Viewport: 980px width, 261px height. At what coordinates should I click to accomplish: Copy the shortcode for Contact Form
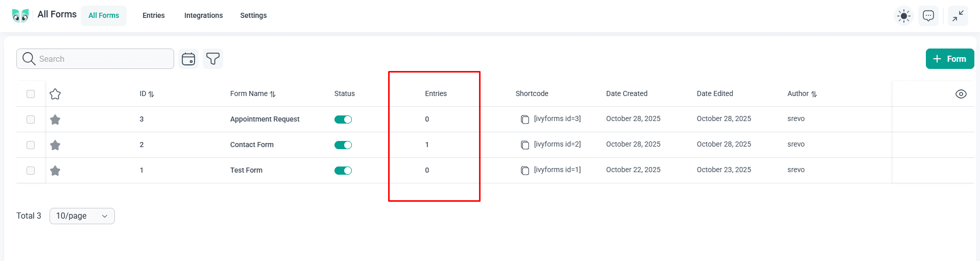coord(524,145)
